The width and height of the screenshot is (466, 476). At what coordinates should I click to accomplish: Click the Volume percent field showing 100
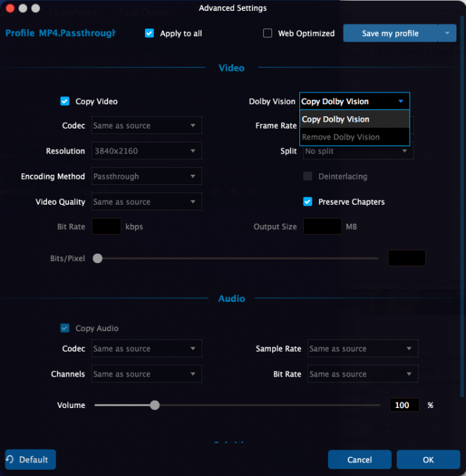coord(404,405)
